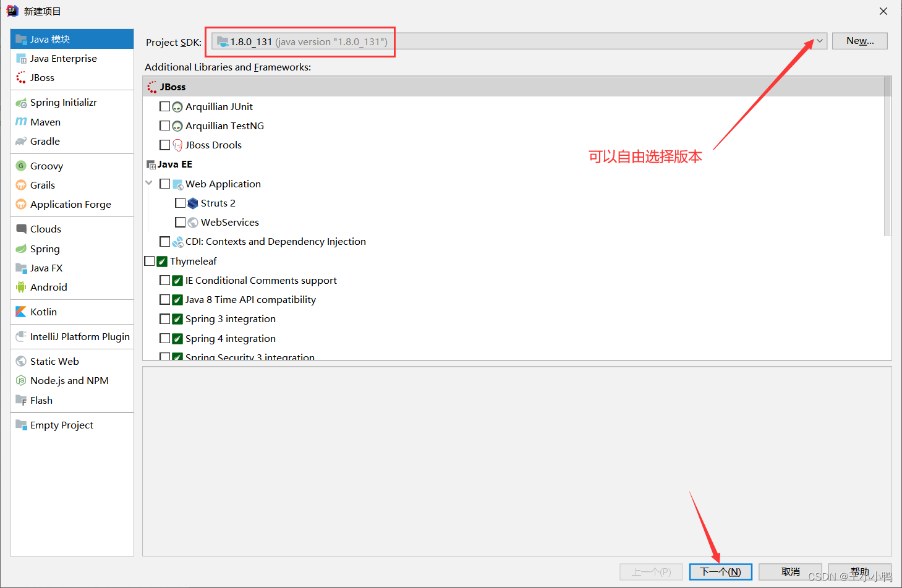The width and height of the screenshot is (902, 588).
Task: Click the New... SDK button
Action: (860, 41)
